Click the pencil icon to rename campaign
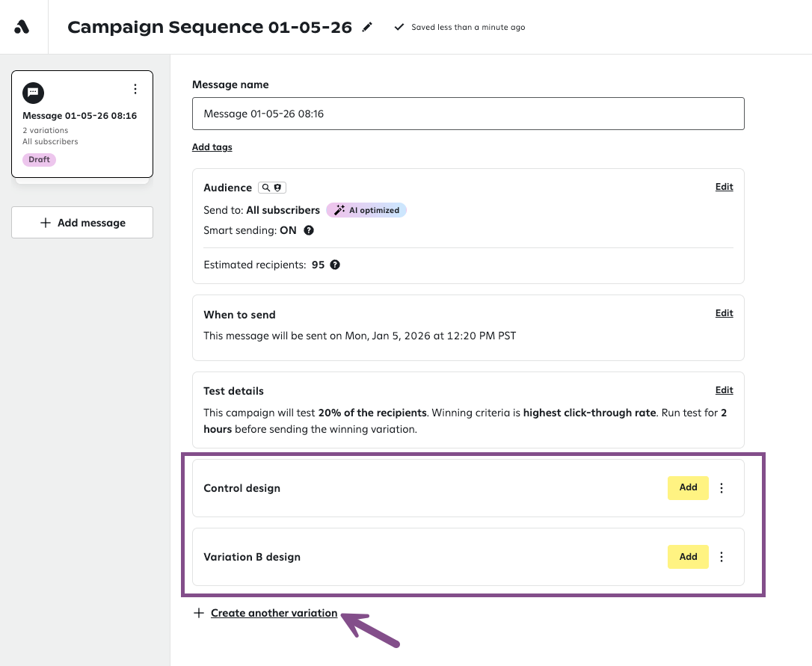The image size is (812, 666). tap(367, 27)
